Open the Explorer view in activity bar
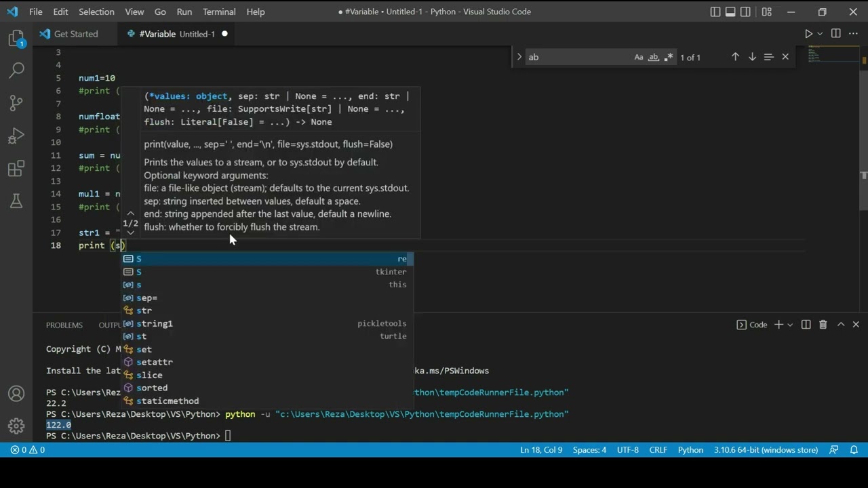Image resolution: width=868 pixels, height=488 pixels. pyautogui.click(x=16, y=39)
